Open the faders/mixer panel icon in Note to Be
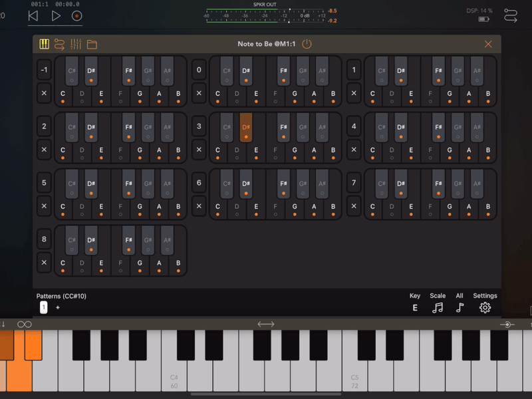The image size is (532, 399). click(76, 44)
